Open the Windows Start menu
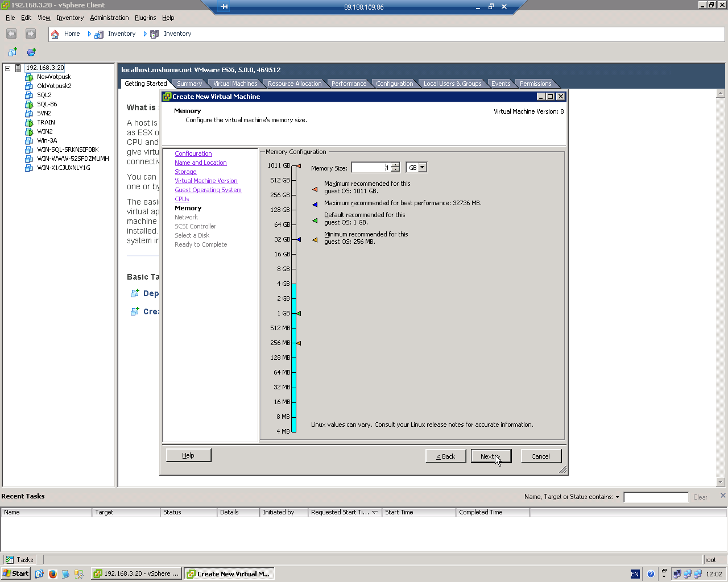This screenshot has width=728, height=582. [16, 573]
